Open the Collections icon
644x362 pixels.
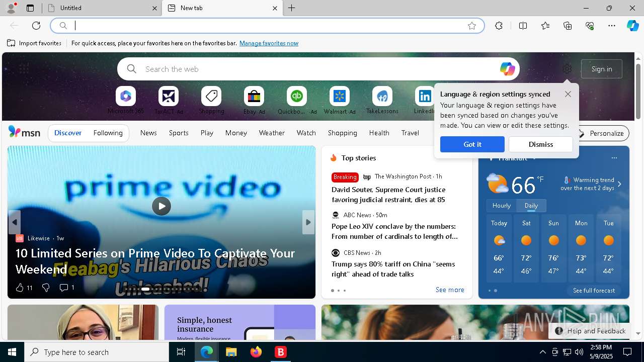pos(568,26)
